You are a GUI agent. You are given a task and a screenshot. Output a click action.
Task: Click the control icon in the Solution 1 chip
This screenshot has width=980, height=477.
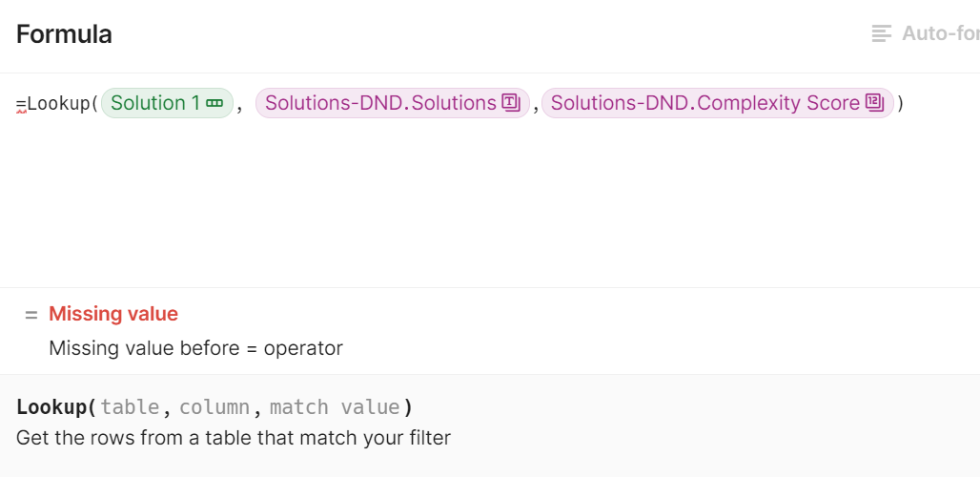pyautogui.click(x=214, y=103)
